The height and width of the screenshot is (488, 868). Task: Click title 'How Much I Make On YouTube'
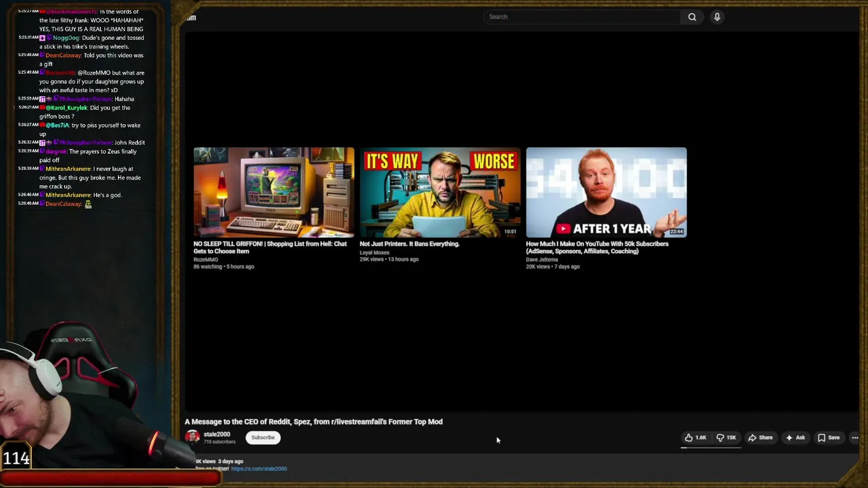tap(597, 247)
